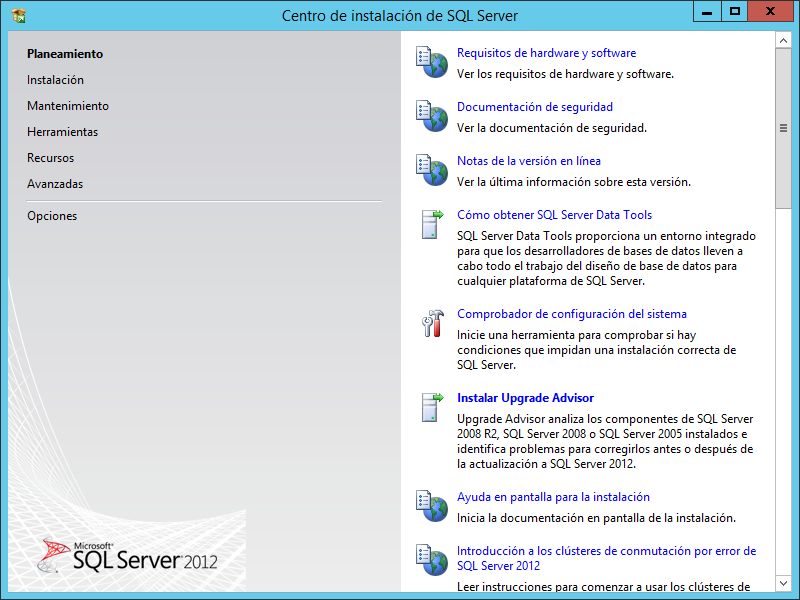Open "Comprobador de configuración del sistema"
The image size is (800, 600).
click(x=572, y=314)
